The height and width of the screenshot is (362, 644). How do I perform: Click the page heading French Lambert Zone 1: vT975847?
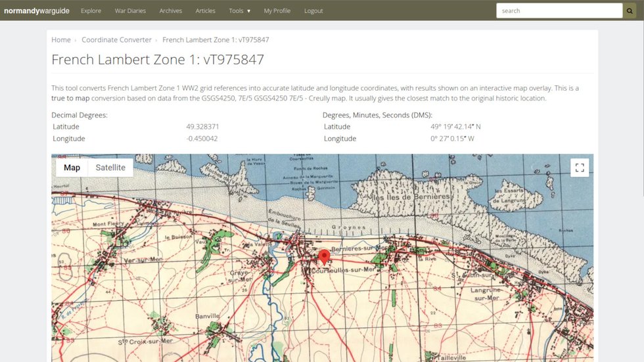[x=158, y=60]
